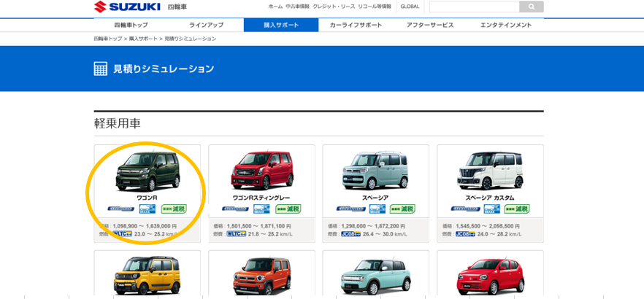This screenshot has height=299, width=644.
Task: Click the brake badge under ワゴンR
Action: tap(147, 209)
